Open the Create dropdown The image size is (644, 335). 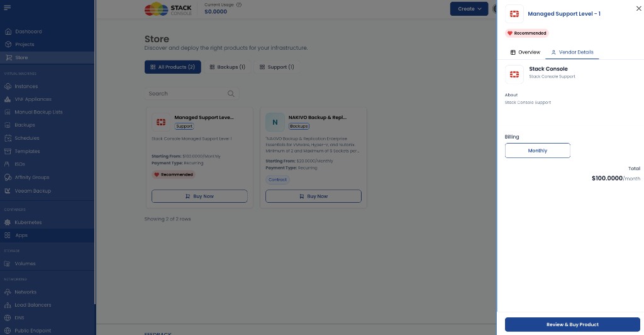[x=469, y=9]
